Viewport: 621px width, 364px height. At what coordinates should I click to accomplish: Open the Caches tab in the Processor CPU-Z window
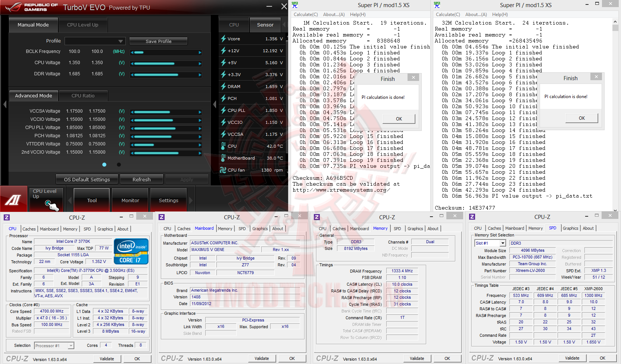click(29, 229)
